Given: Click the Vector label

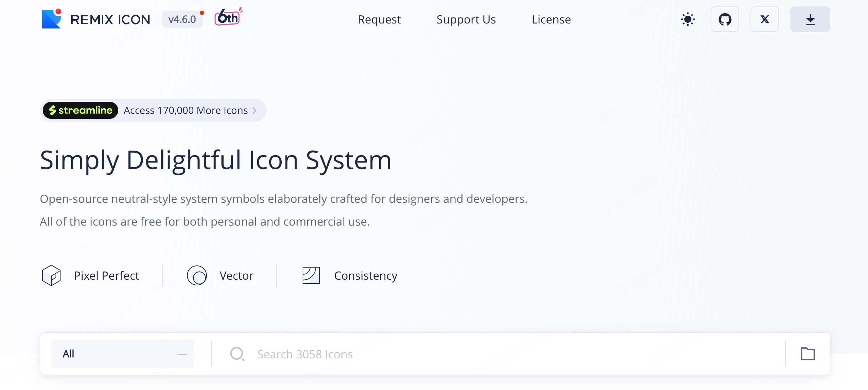Looking at the screenshot, I should [236, 276].
